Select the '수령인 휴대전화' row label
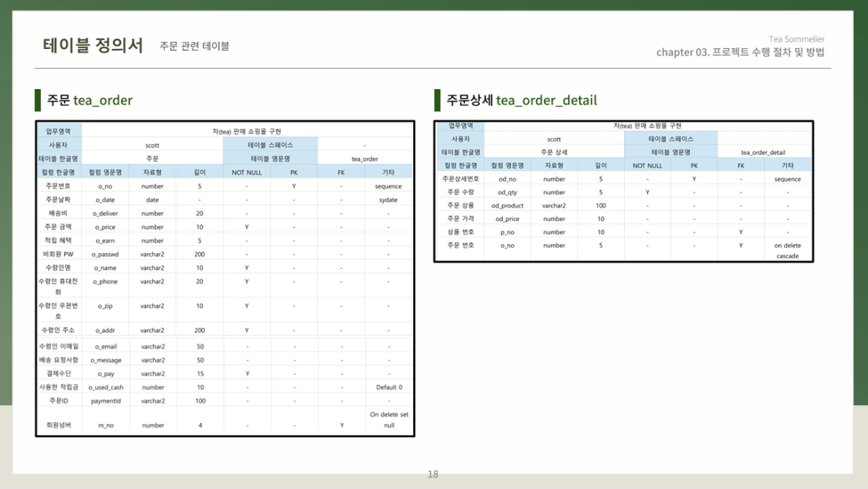The width and height of the screenshot is (868, 489). point(58,286)
